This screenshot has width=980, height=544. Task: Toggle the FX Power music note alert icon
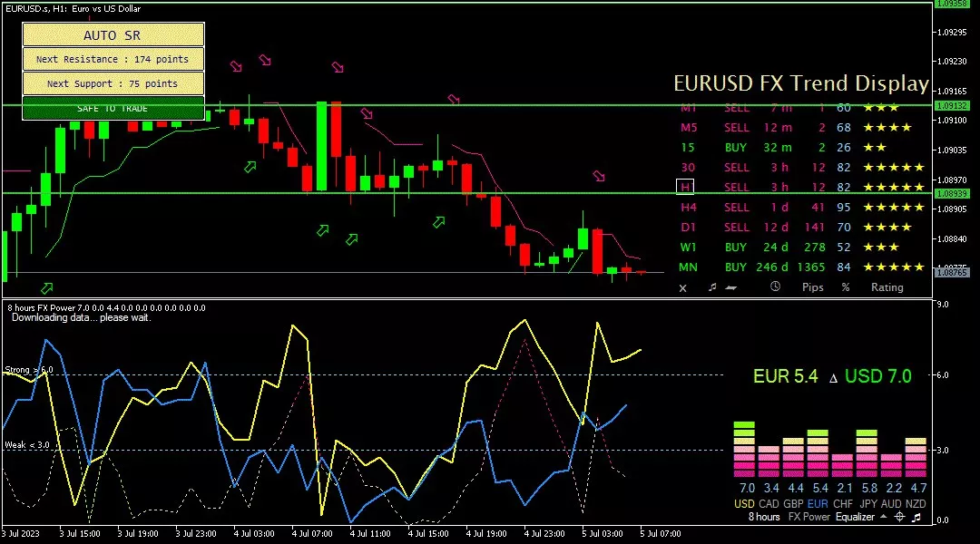[x=916, y=517]
